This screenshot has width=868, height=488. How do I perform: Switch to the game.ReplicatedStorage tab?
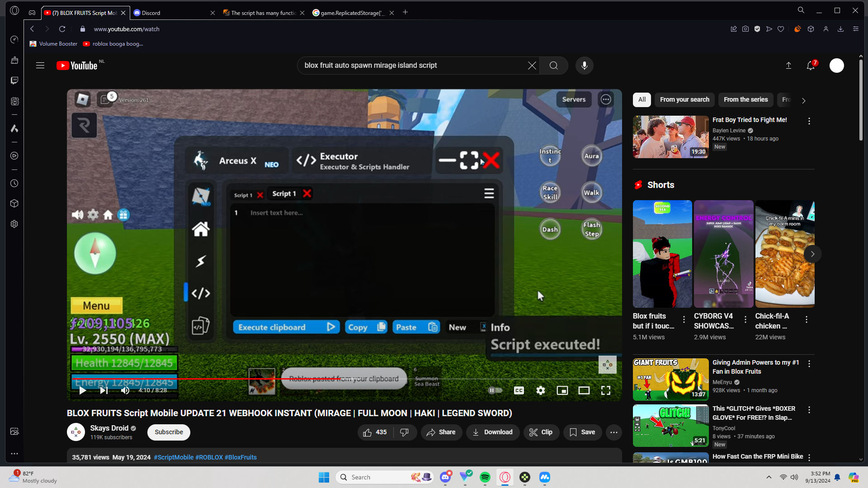[x=353, y=13]
